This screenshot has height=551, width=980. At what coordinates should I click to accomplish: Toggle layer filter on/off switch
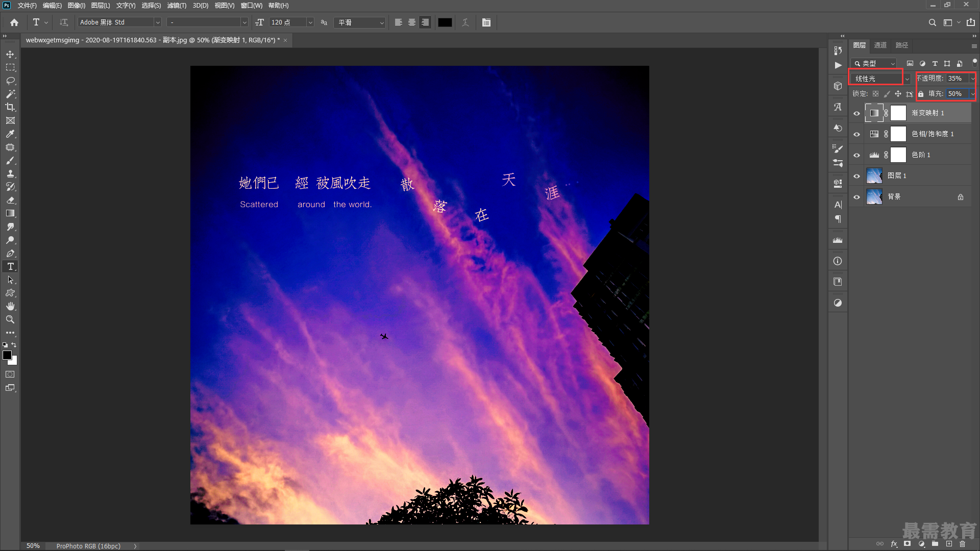point(974,62)
